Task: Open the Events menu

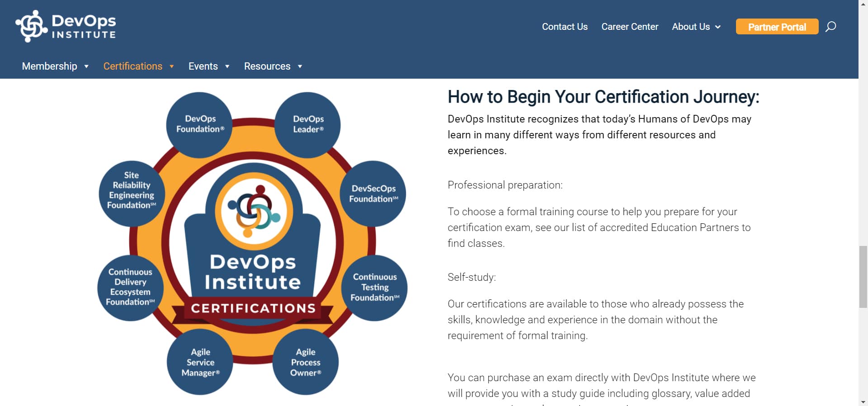Action: pyautogui.click(x=203, y=66)
